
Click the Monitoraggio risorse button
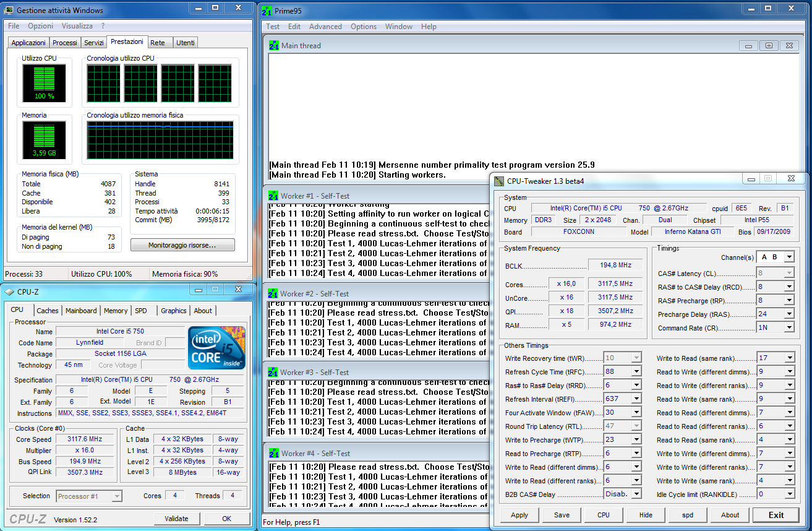click(x=182, y=246)
